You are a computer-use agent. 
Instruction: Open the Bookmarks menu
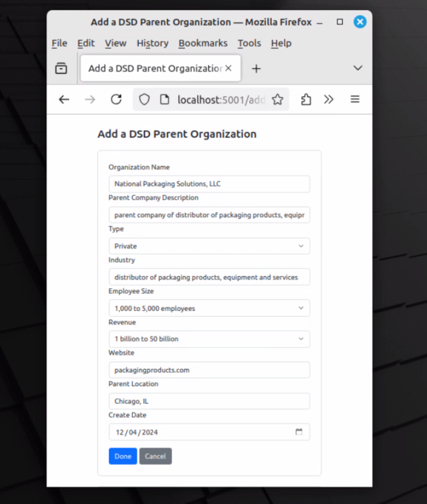(203, 43)
